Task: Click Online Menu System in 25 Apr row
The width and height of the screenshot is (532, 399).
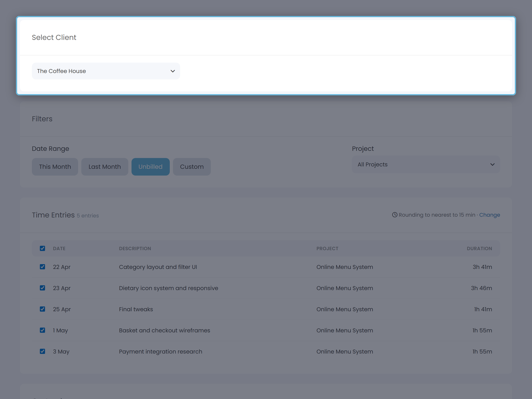Action: [x=345, y=309]
